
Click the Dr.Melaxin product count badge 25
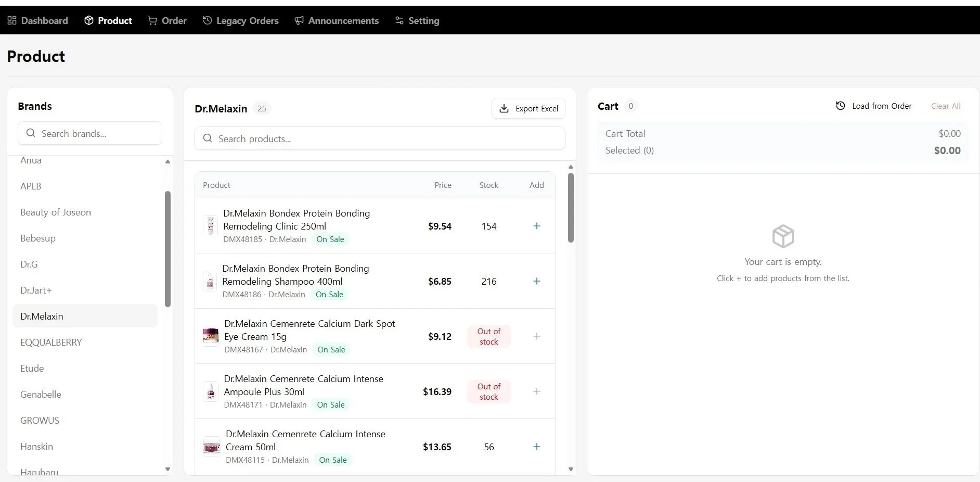tap(262, 108)
